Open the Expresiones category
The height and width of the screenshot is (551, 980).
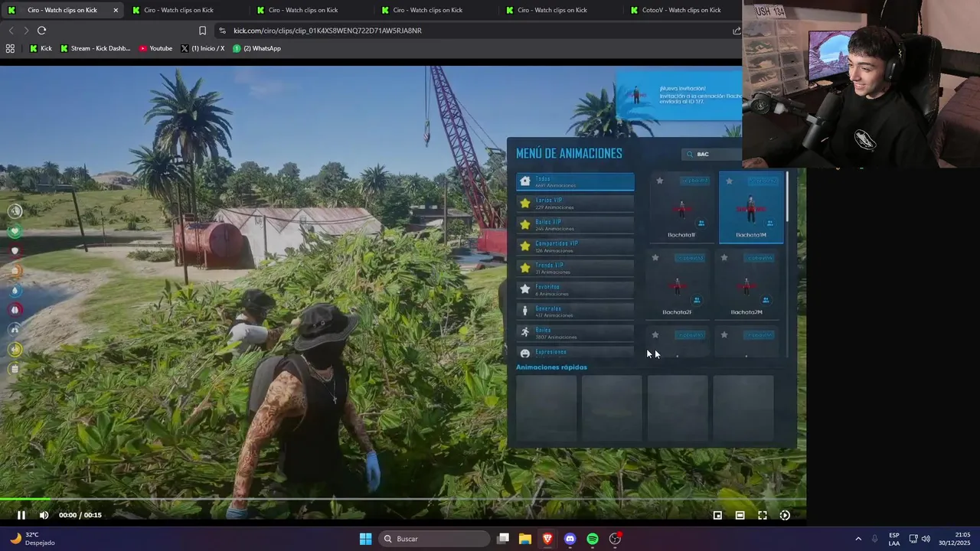point(575,352)
